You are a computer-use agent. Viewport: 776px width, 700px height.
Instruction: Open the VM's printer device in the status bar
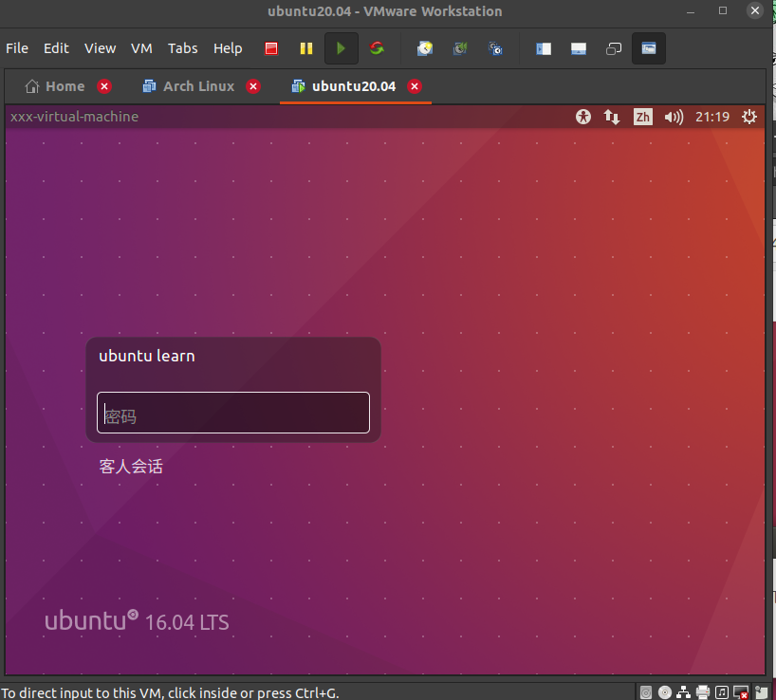point(703,691)
